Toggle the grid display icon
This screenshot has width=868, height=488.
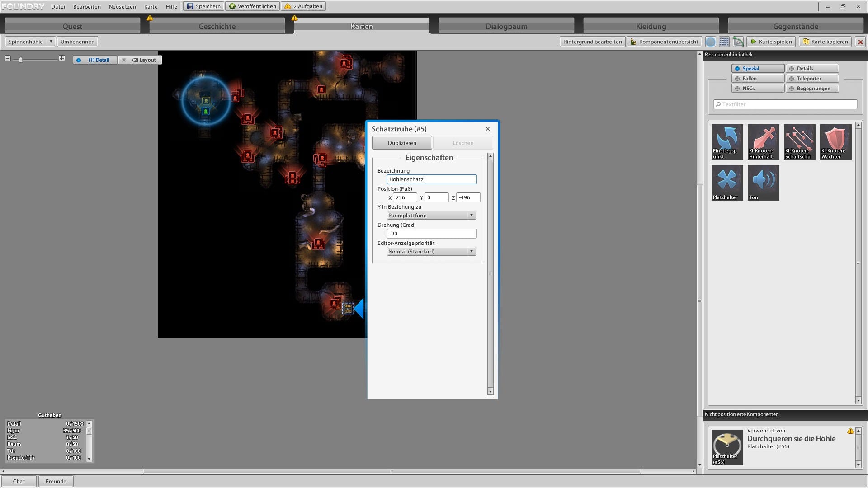point(724,42)
